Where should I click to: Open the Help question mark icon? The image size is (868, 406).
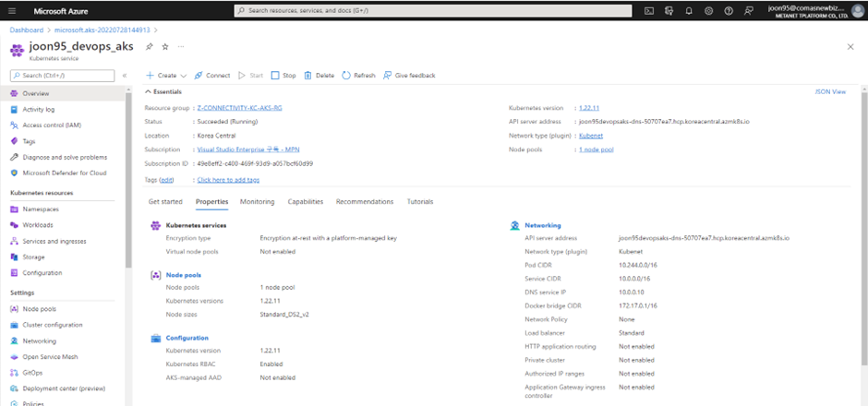click(729, 10)
